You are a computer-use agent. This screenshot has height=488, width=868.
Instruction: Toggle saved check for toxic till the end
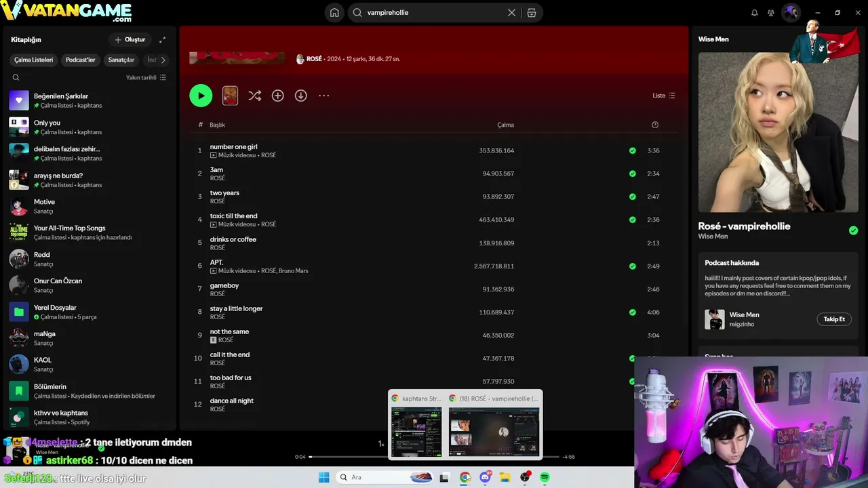pos(633,220)
